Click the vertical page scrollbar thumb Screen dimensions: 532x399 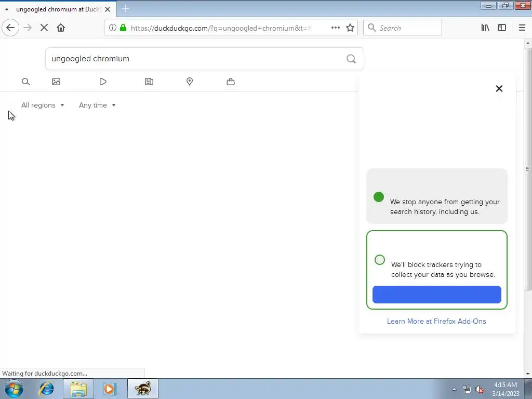point(528,169)
